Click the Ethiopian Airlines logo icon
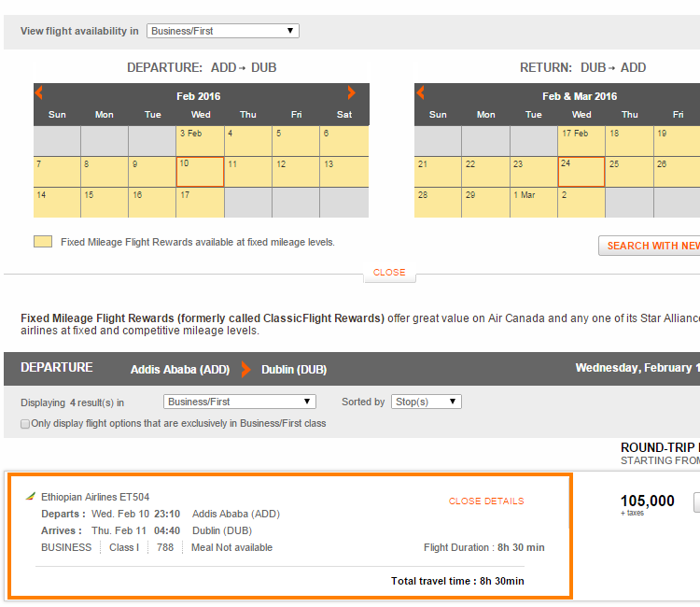Screen dimensions: 700x607 coord(30,497)
